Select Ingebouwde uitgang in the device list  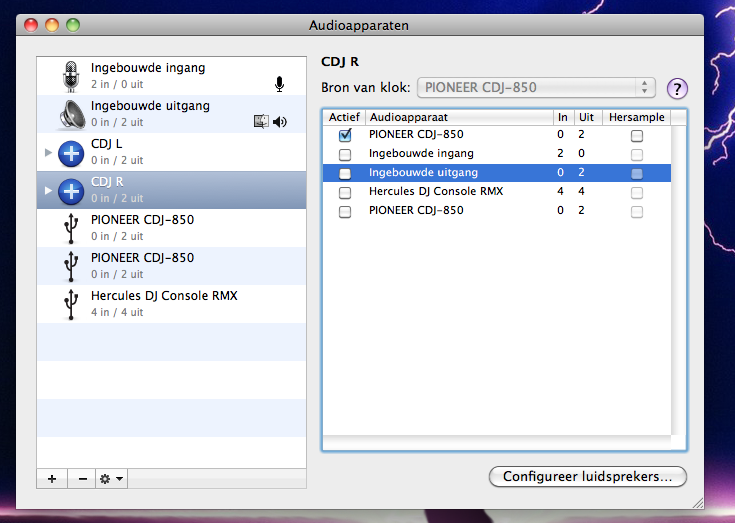pyautogui.click(x=172, y=114)
